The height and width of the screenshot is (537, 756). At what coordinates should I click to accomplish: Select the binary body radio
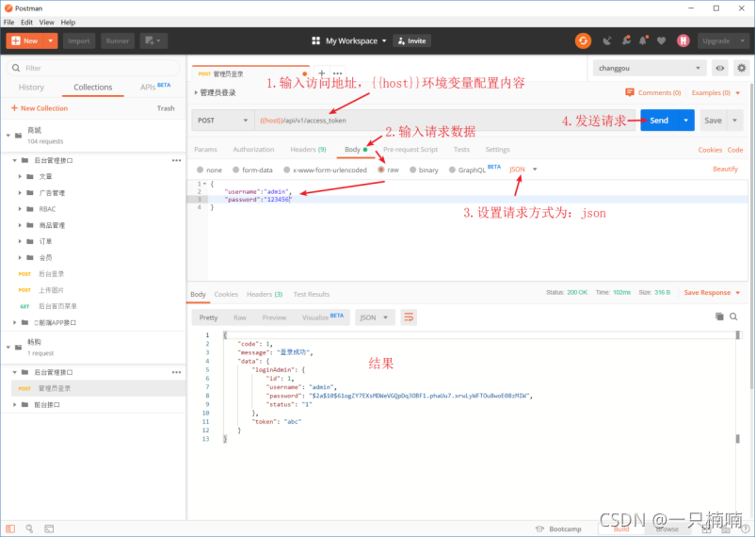click(x=412, y=170)
